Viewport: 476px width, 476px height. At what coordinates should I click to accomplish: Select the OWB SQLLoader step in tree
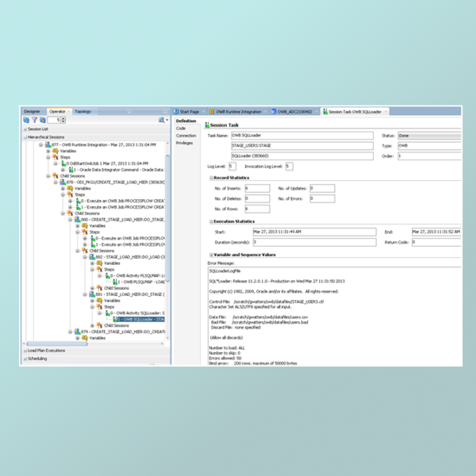(141, 319)
